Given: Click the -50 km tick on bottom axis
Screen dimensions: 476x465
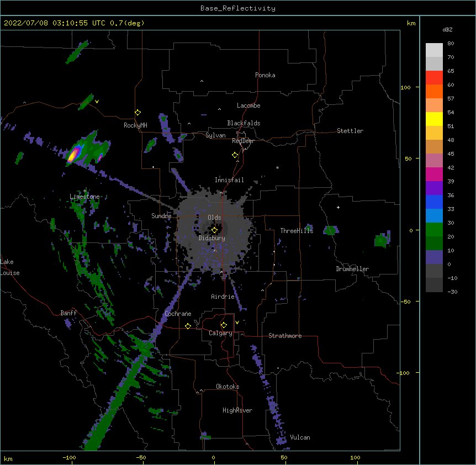Looking at the screenshot, I should (x=141, y=457).
